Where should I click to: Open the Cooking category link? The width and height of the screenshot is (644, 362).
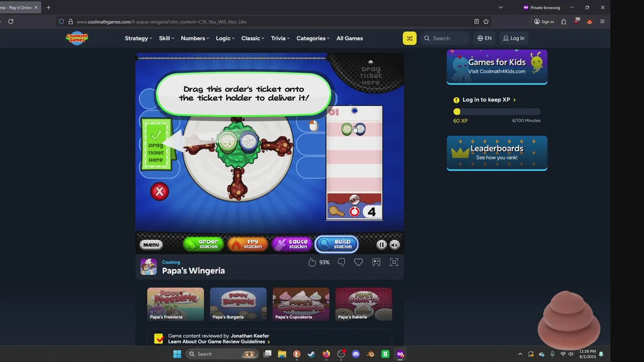click(171, 262)
